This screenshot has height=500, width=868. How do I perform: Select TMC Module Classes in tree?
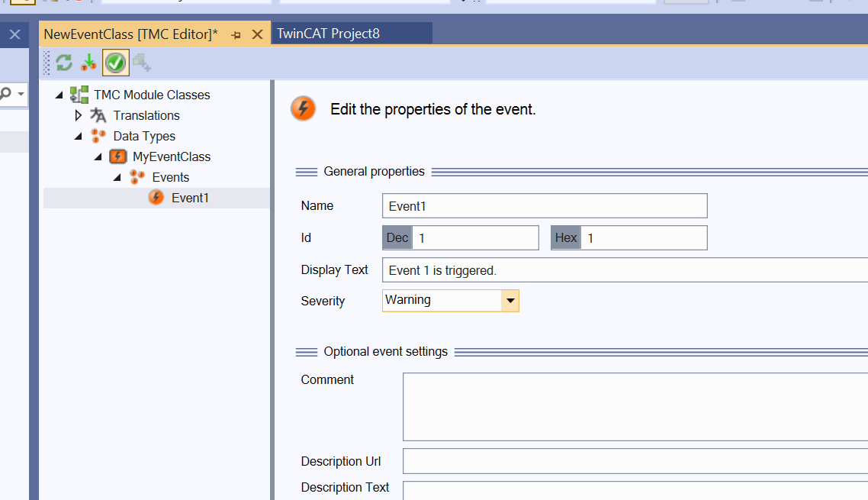pos(152,95)
